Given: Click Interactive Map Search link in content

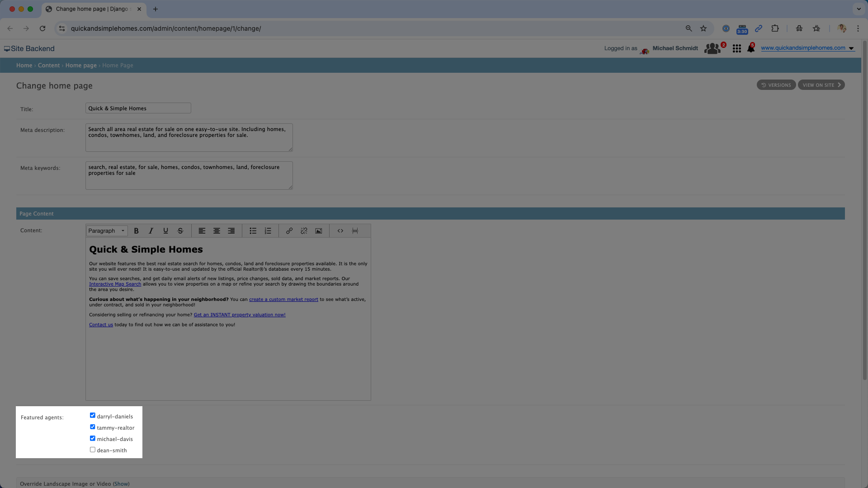Looking at the screenshot, I should (115, 284).
